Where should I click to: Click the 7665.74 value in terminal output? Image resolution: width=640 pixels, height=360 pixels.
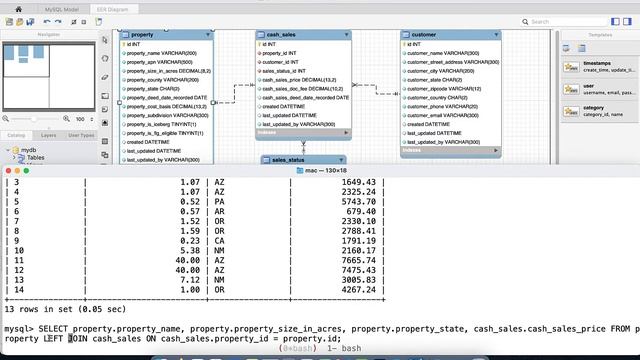coord(358,260)
